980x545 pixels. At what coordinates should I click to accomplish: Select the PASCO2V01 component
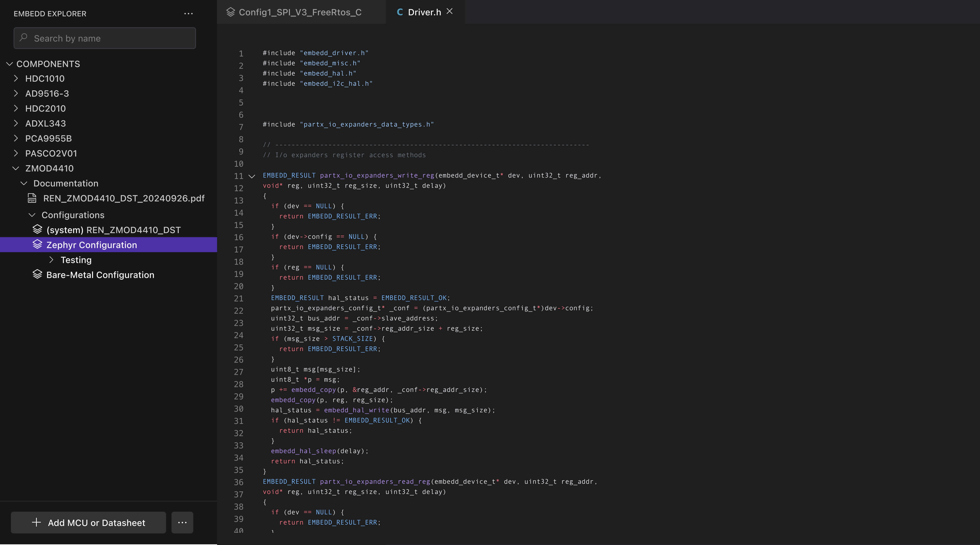51,153
